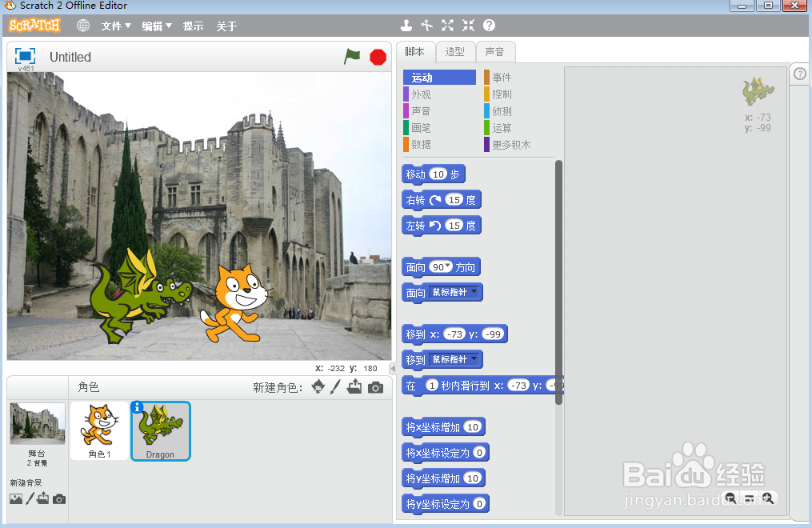
Task: Open dropdown in 移到鼠标指针 block
Action: tap(475, 358)
